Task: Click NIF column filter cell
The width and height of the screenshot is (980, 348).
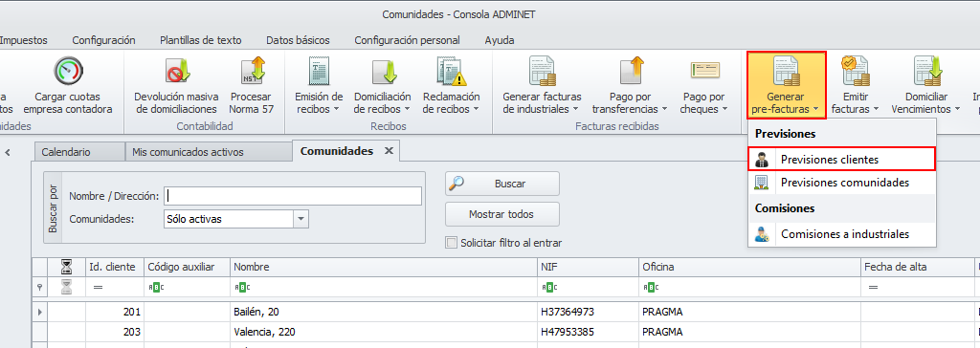Action: point(588,288)
